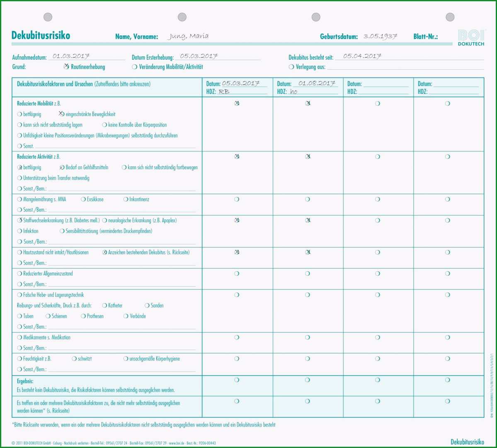Check Unfähigkeit kleine Positionsveränderungen option
This screenshot has width=497, height=448.
tap(19, 136)
